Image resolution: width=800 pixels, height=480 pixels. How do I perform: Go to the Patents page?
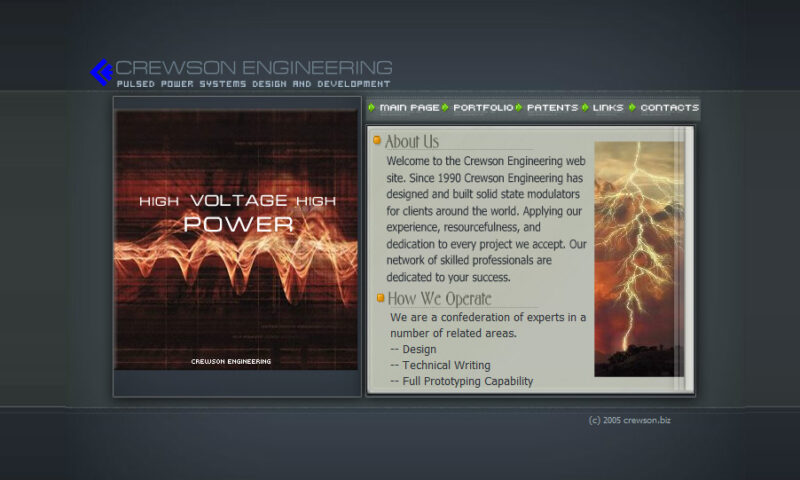coord(553,108)
